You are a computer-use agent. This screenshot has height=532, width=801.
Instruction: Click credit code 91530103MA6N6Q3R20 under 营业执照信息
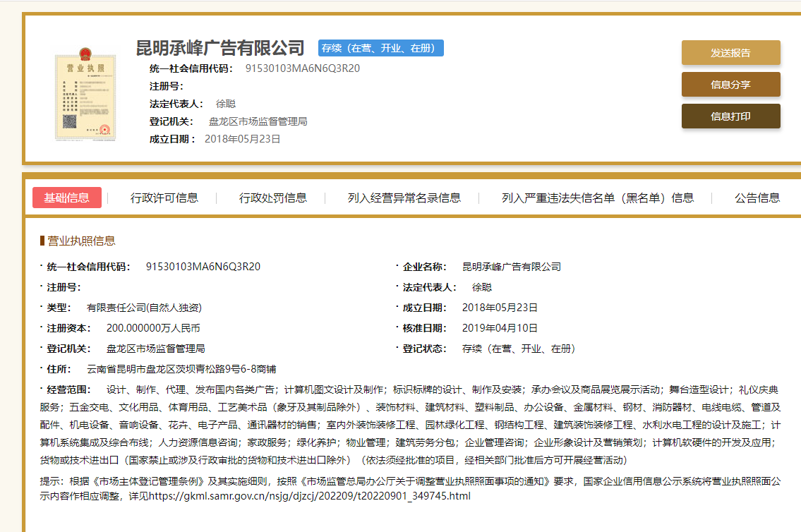click(203, 267)
